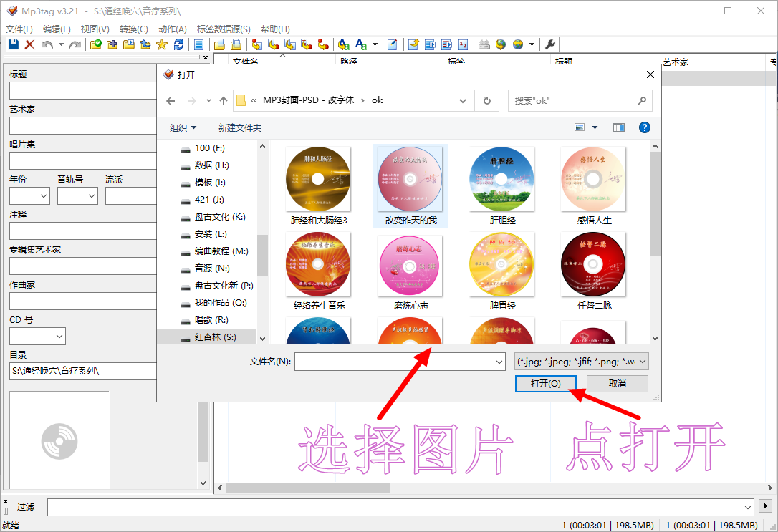Click the 标题 input field

83,91
